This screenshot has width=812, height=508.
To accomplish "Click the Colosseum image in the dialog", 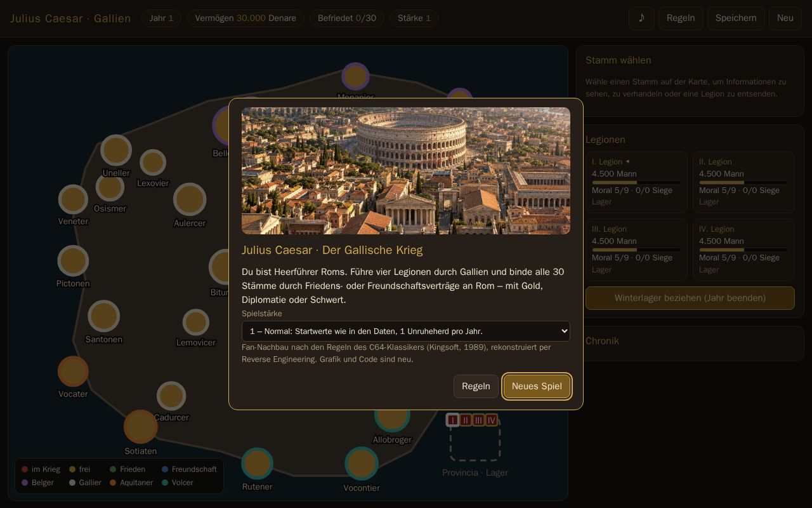I will pyautogui.click(x=406, y=171).
